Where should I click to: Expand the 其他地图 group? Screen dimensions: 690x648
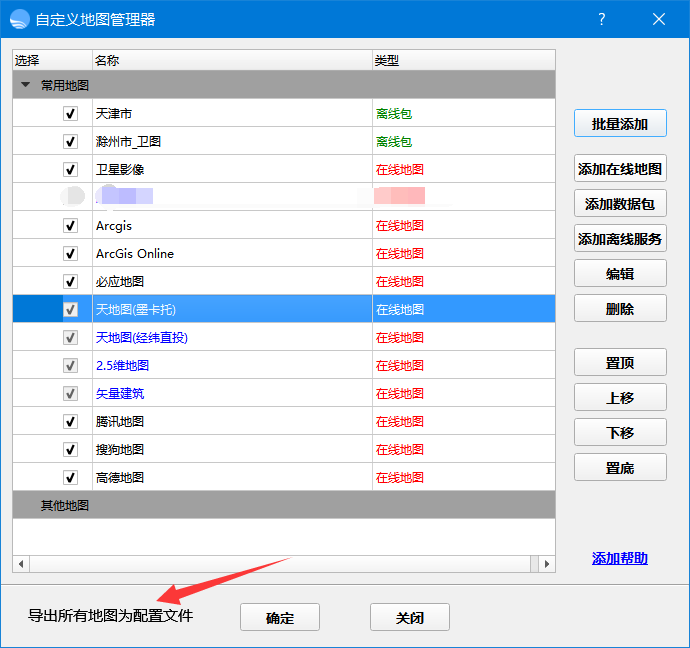65,505
